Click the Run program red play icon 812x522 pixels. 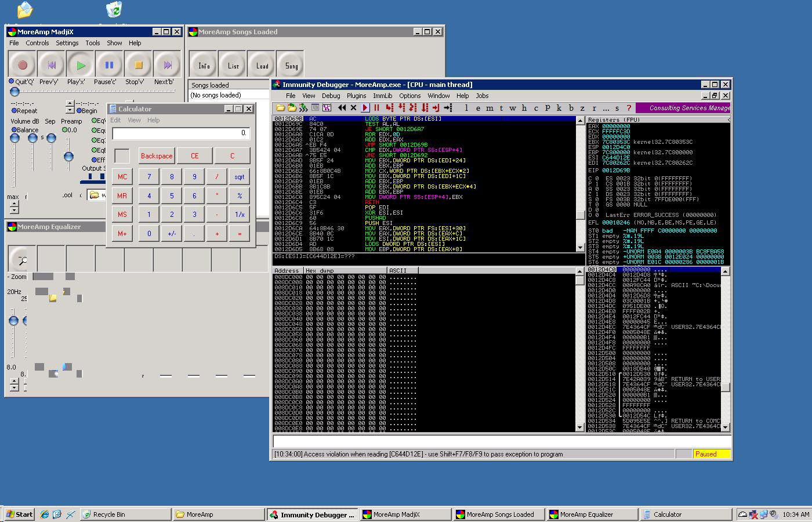(x=365, y=108)
